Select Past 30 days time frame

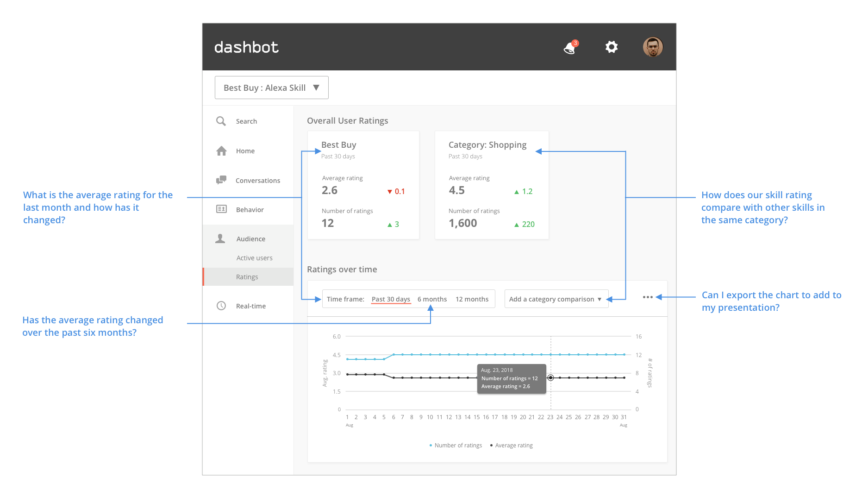391,299
